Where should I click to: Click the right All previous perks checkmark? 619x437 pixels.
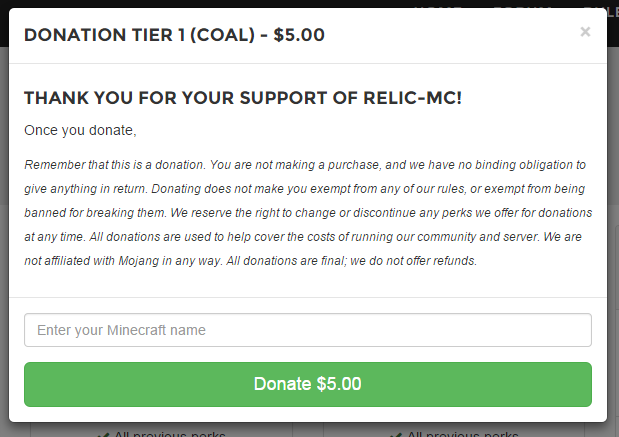(x=396, y=434)
